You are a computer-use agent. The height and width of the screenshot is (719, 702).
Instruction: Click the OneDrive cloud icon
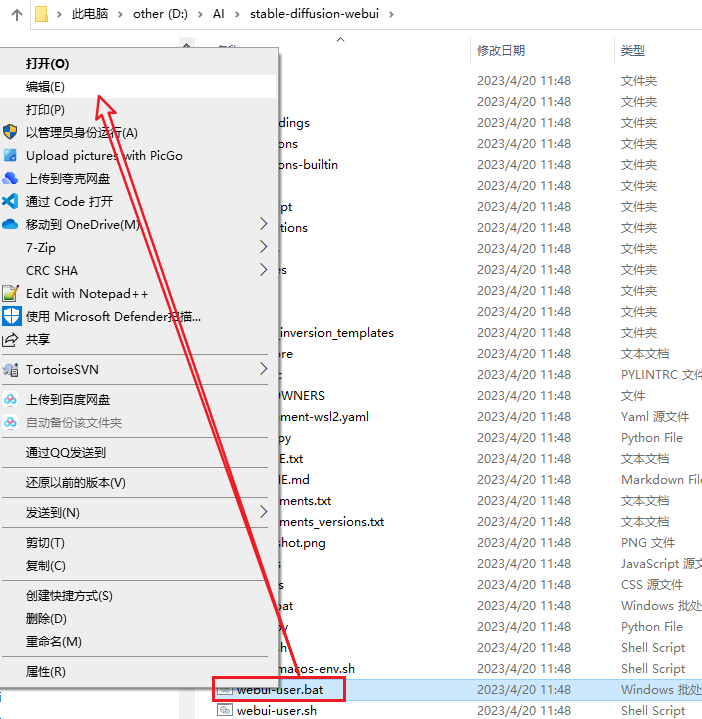pos(10,224)
